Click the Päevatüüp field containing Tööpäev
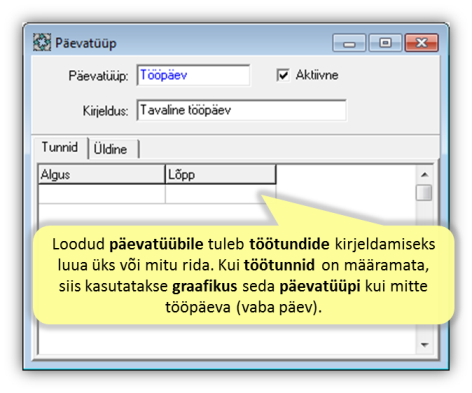Viewport: 472px width, 393px height. pos(193,75)
